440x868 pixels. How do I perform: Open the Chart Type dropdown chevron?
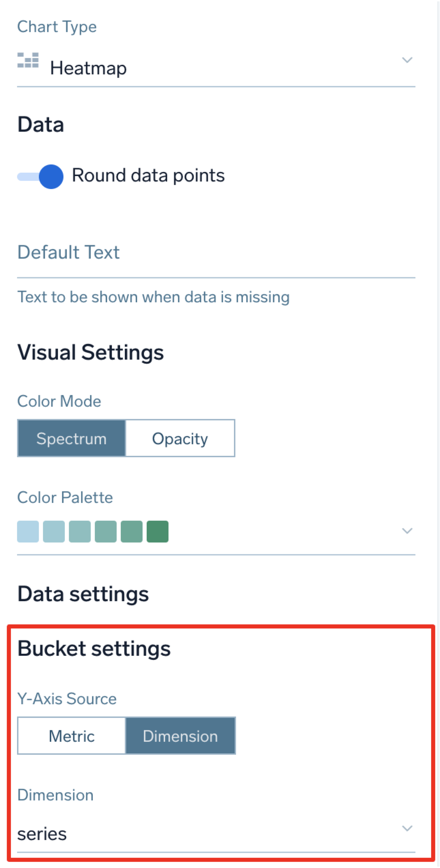[x=407, y=60]
